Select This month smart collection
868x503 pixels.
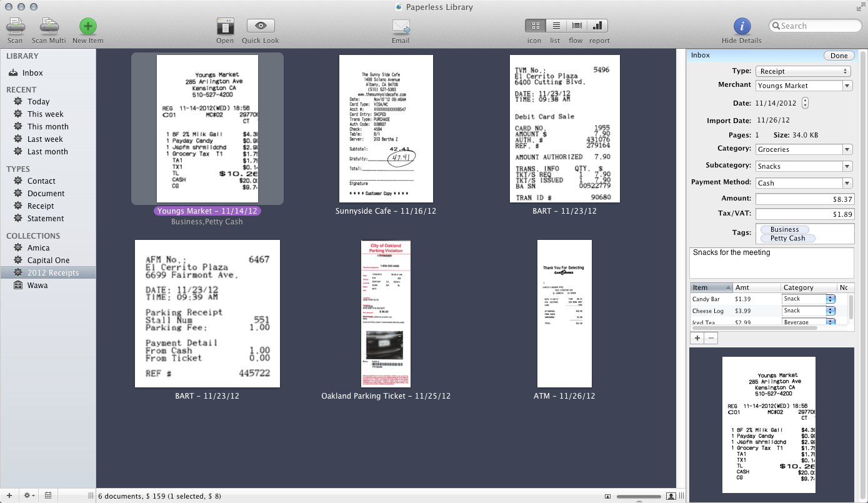coord(48,126)
